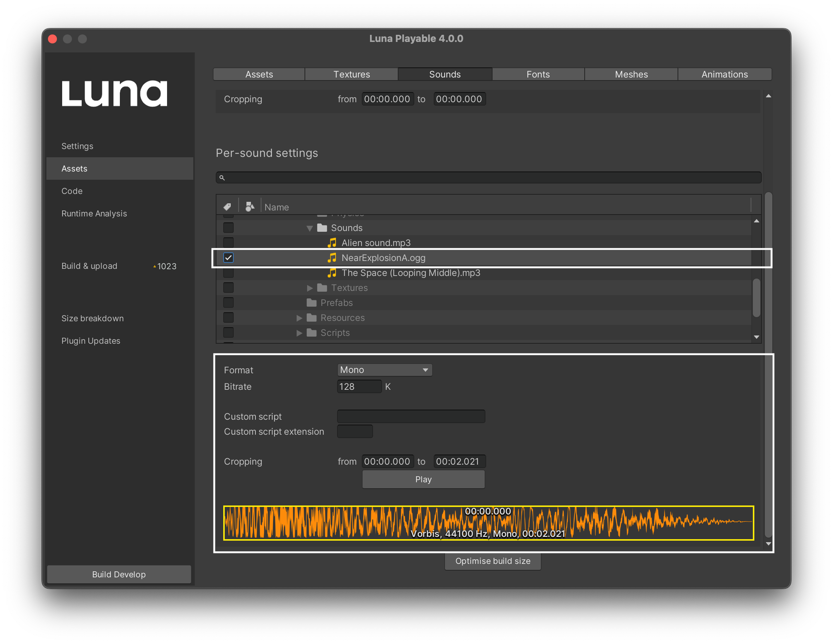Collapse the Sounds folder arrow
This screenshot has height=644, width=833.
tap(310, 228)
